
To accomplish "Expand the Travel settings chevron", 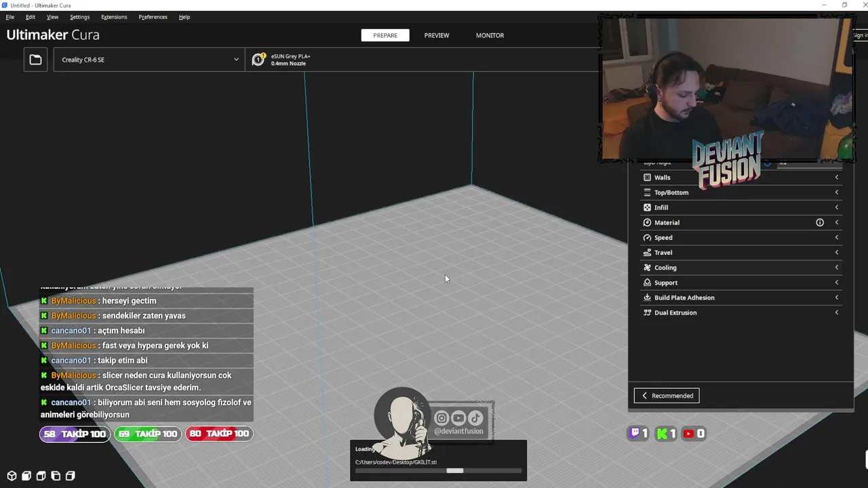I will point(837,252).
